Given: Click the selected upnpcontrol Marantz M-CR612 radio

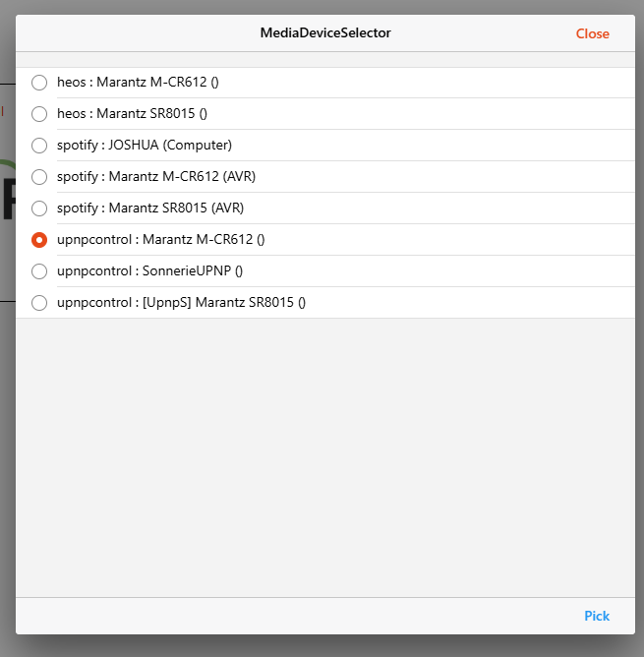Looking at the screenshot, I should (x=39, y=240).
